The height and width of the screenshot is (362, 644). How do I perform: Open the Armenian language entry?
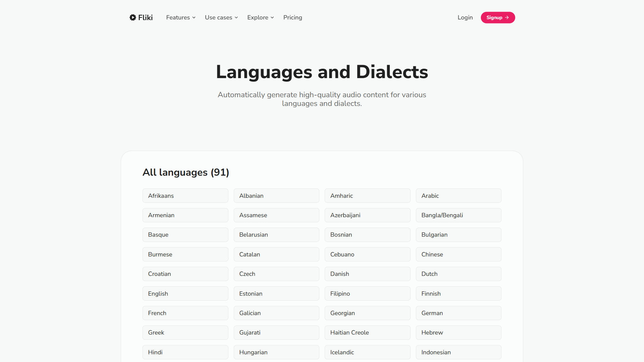185,215
